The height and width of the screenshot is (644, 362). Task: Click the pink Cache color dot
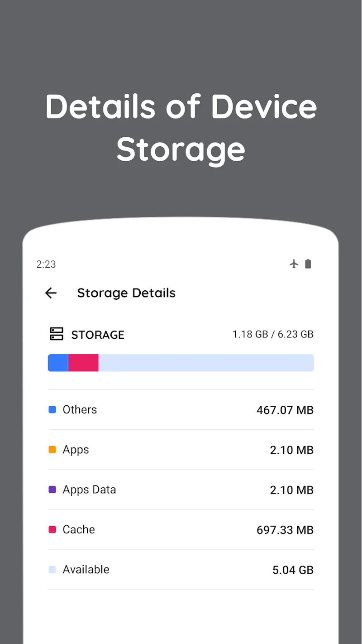(52, 529)
